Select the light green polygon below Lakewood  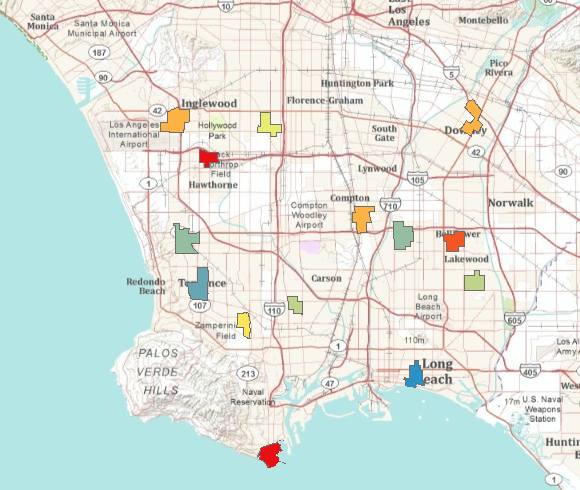[x=475, y=281]
